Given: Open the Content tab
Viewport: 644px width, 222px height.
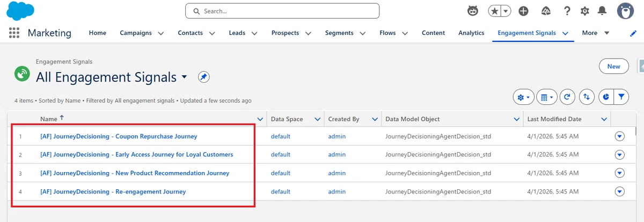Looking at the screenshot, I should click(x=433, y=33).
